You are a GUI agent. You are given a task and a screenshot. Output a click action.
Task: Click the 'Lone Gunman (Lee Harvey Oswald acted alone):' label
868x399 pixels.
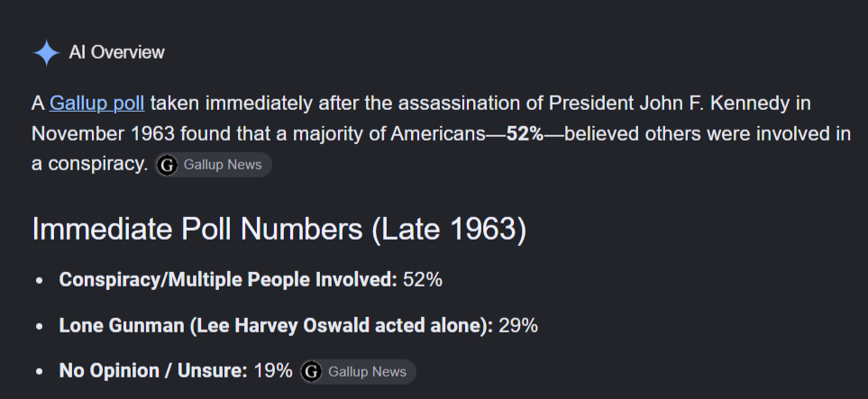(276, 325)
